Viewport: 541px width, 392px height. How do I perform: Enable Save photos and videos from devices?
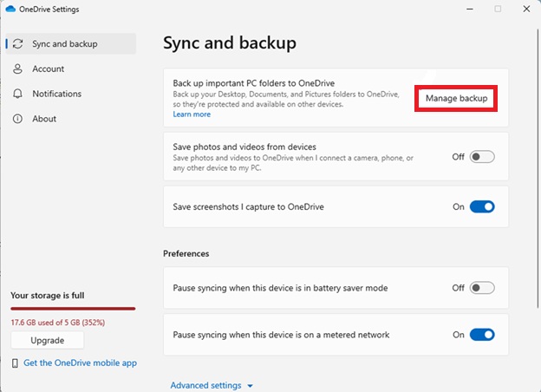pyautogui.click(x=482, y=157)
